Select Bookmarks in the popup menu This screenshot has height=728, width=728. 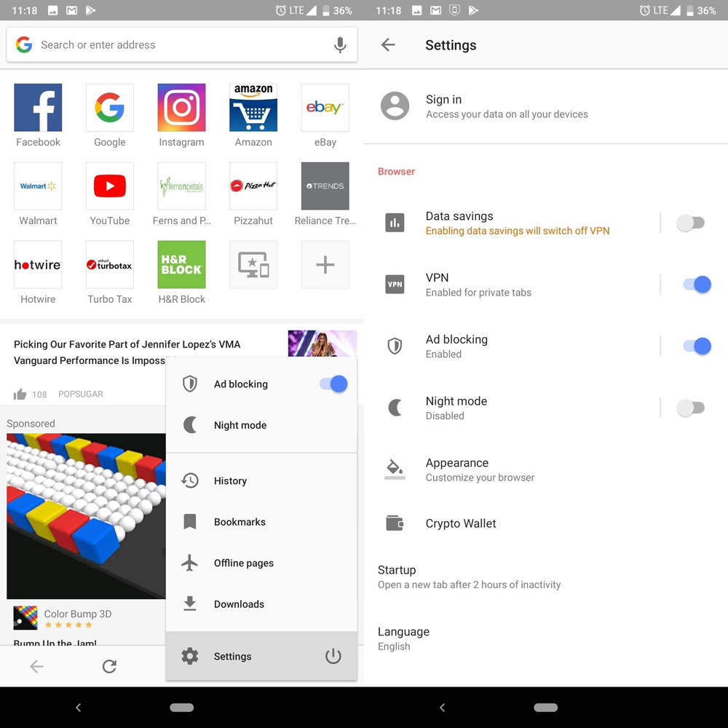240,522
